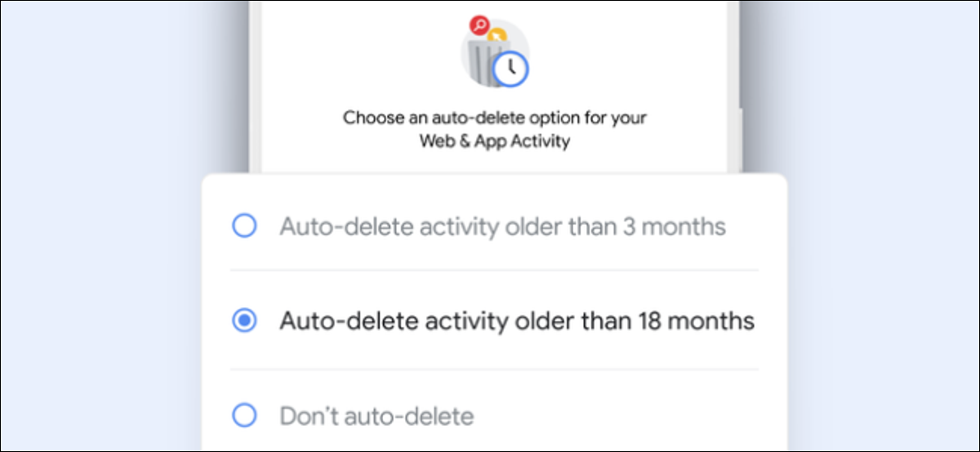
Task: Click the light gray circle behind trash can
Action: click(494, 53)
